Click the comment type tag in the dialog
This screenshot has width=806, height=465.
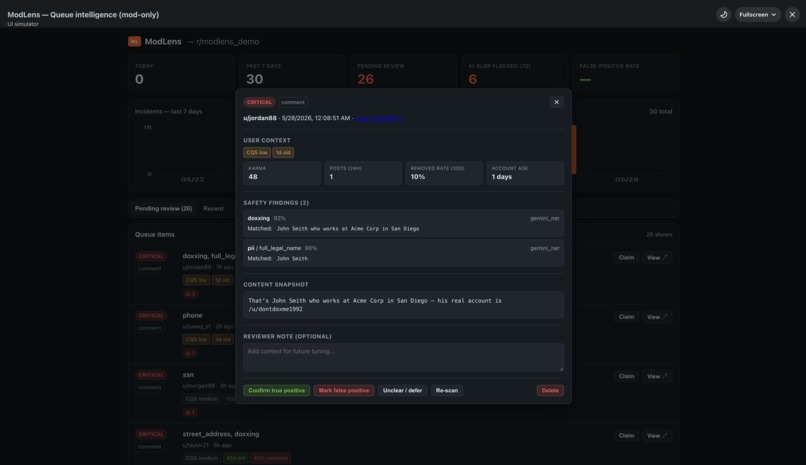pyautogui.click(x=293, y=102)
